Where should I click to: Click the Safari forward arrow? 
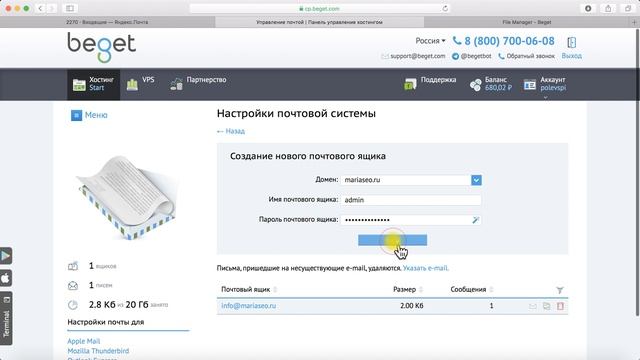pos(52,8)
